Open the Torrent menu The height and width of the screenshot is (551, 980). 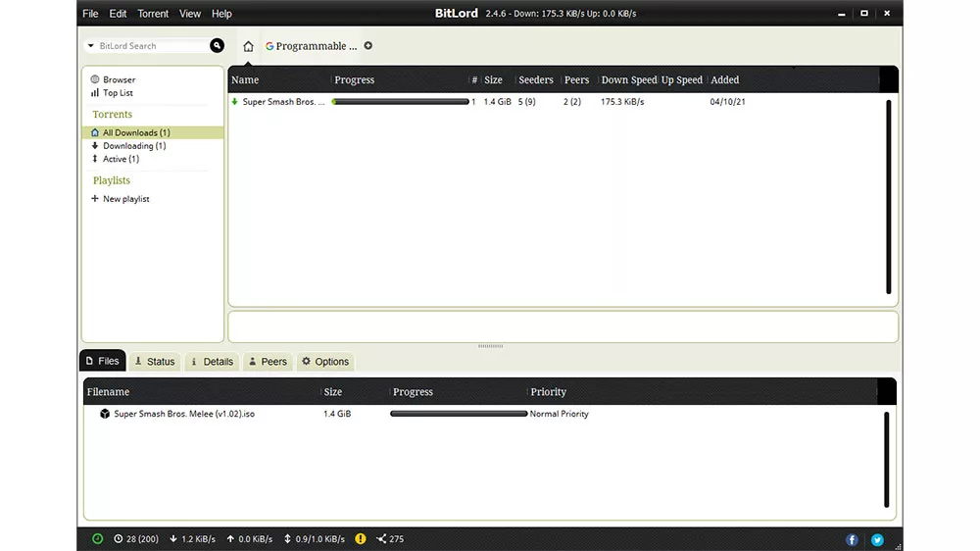[153, 13]
